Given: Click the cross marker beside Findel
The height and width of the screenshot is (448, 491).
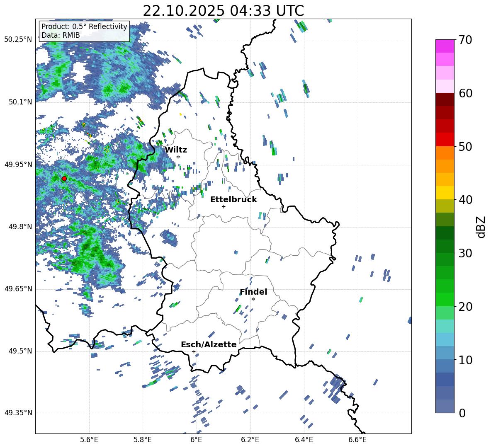Looking at the screenshot, I should click(x=253, y=299).
